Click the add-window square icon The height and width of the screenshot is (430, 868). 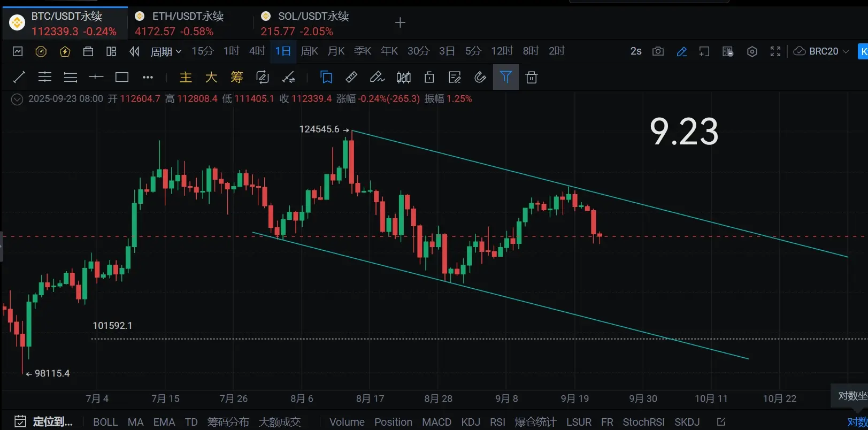coord(704,51)
